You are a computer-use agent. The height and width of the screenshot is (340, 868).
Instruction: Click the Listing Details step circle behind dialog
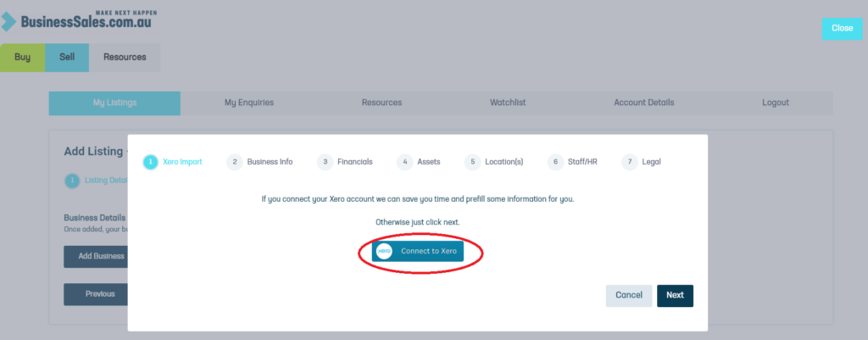coord(72,181)
